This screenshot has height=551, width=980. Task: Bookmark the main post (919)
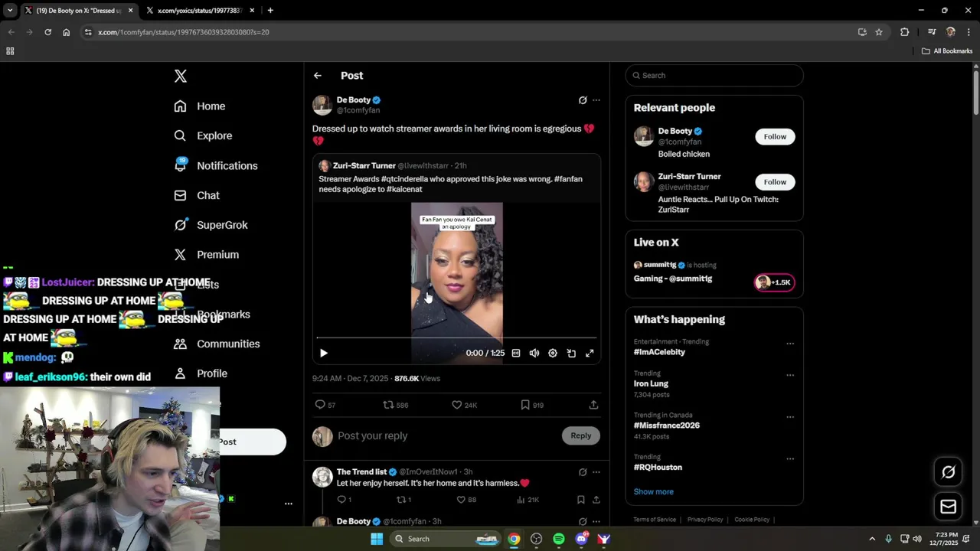coord(532,405)
